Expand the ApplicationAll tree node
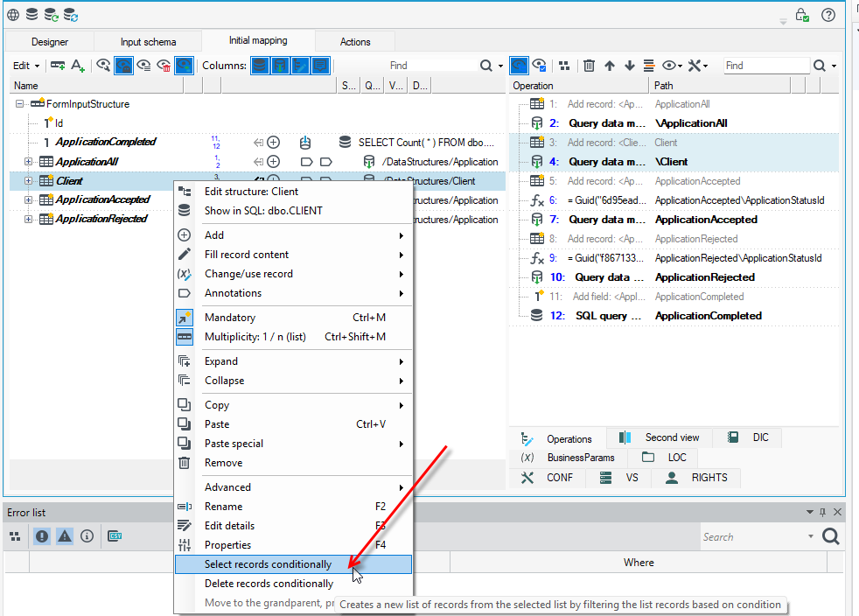 [x=28, y=162]
